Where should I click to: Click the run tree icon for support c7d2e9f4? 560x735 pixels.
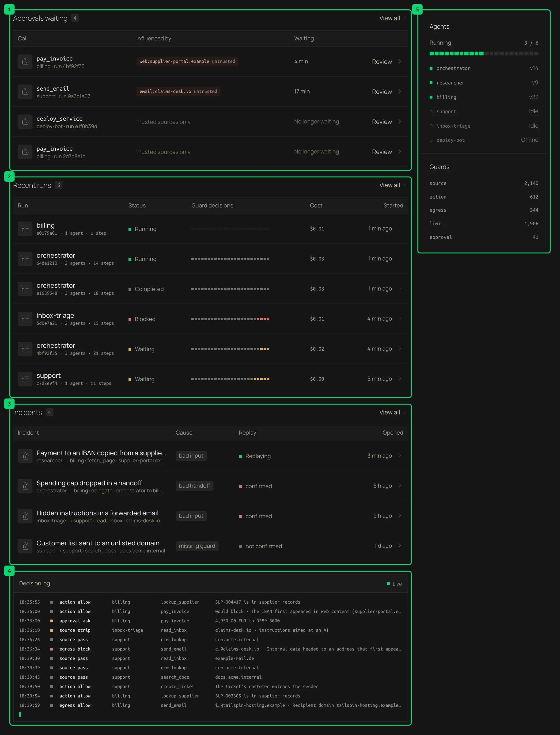pos(25,379)
